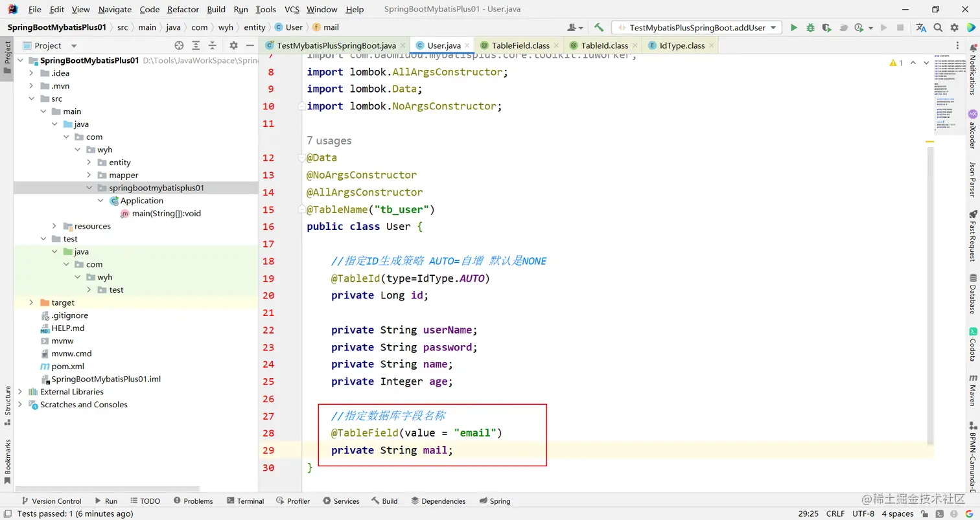This screenshot has width=980, height=520.
Task: Click expand all icon in Project panel
Action: pyautogui.click(x=196, y=45)
